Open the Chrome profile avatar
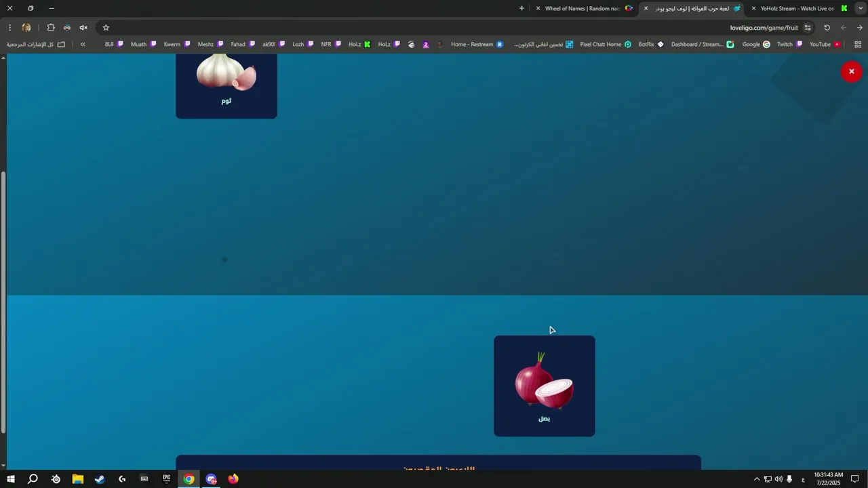This screenshot has height=488, width=868. (26, 28)
